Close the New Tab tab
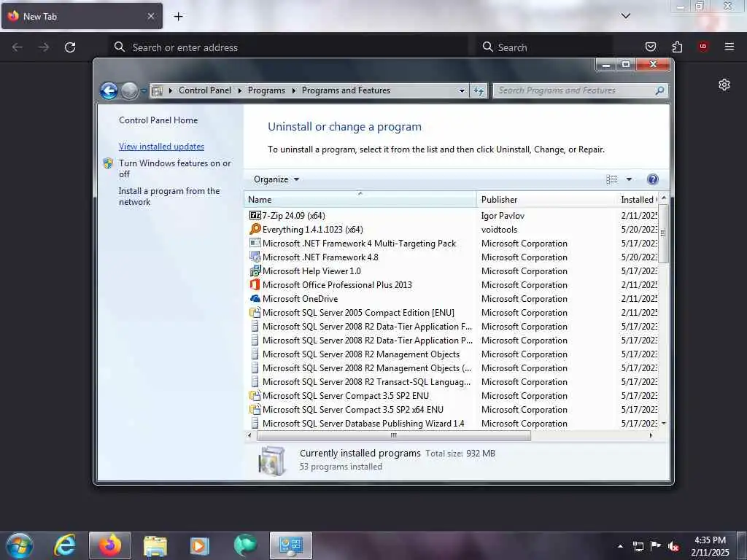The width and height of the screenshot is (747, 560). (150, 16)
